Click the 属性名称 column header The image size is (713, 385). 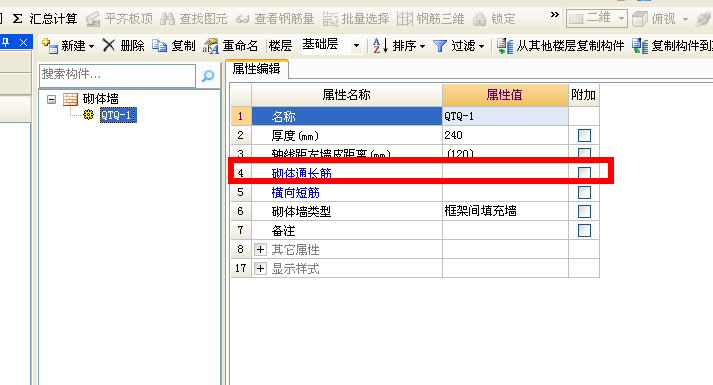click(346, 95)
